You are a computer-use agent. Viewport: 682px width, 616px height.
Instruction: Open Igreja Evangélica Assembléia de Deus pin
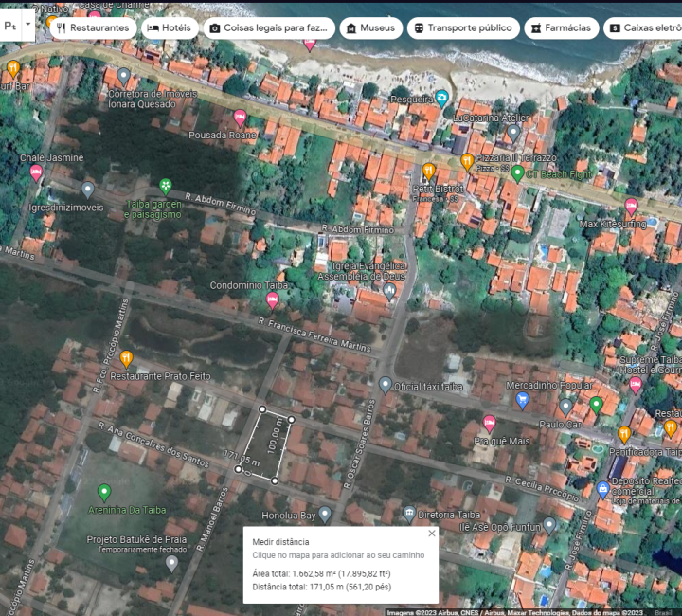click(389, 292)
